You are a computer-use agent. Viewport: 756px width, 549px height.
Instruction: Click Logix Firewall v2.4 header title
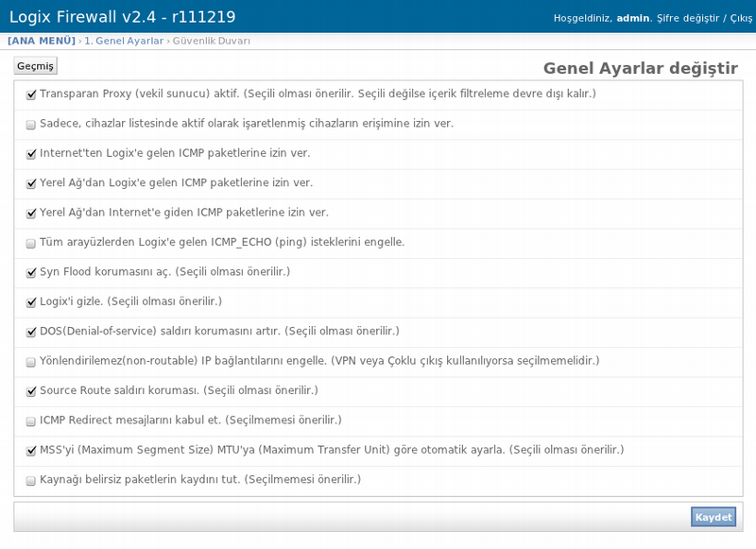pyautogui.click(x=123, y=17)
